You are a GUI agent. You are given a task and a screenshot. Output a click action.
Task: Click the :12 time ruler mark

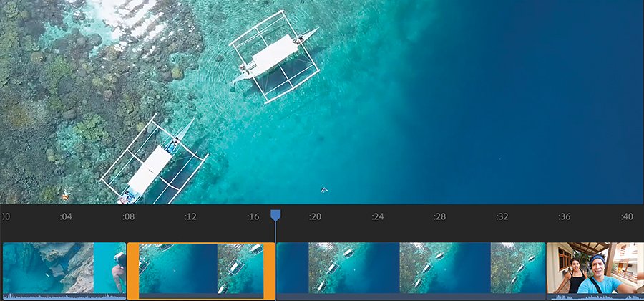point(190,216)
